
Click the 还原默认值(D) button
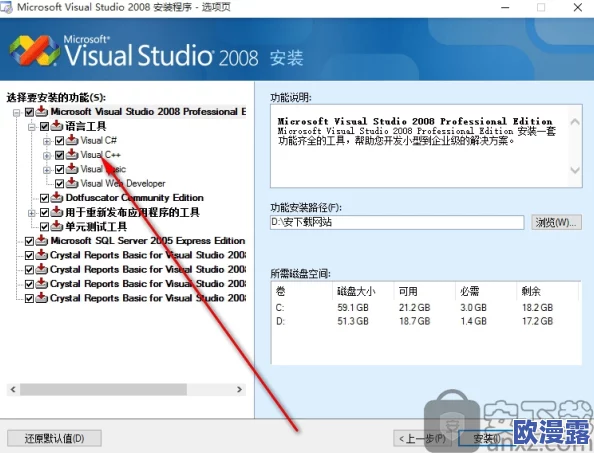54,439
